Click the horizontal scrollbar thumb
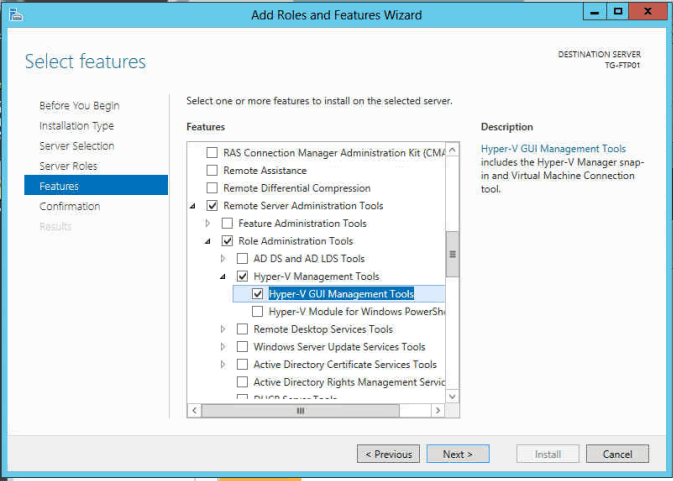Screen dimensions: 673x481 pos(300,411)
